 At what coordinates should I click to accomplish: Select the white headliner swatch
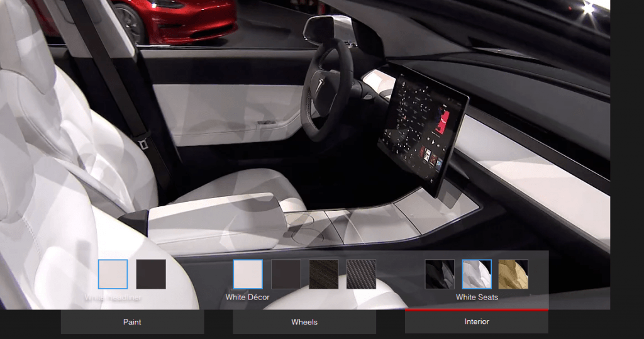click(113, 274)
